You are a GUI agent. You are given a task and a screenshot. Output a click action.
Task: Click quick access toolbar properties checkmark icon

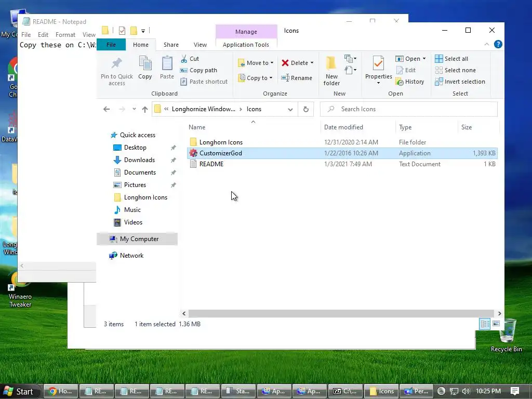coord(122,31)
